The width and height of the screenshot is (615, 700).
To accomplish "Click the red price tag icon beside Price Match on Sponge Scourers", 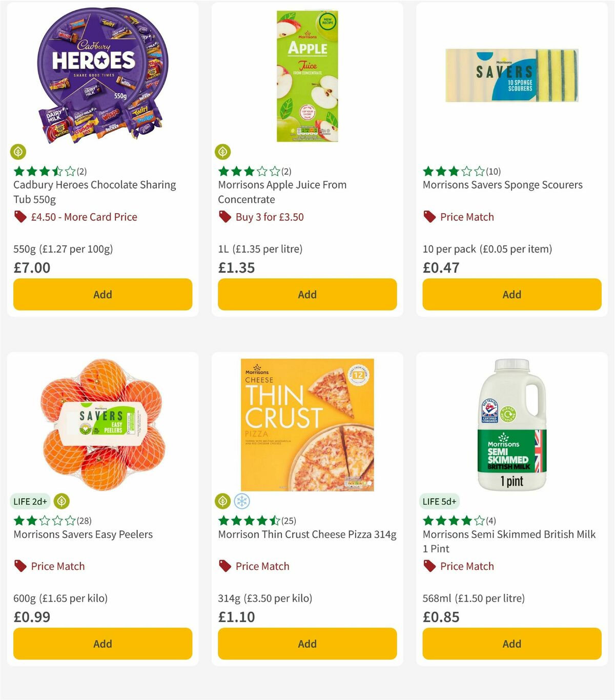I will click(x=429, y=217).
